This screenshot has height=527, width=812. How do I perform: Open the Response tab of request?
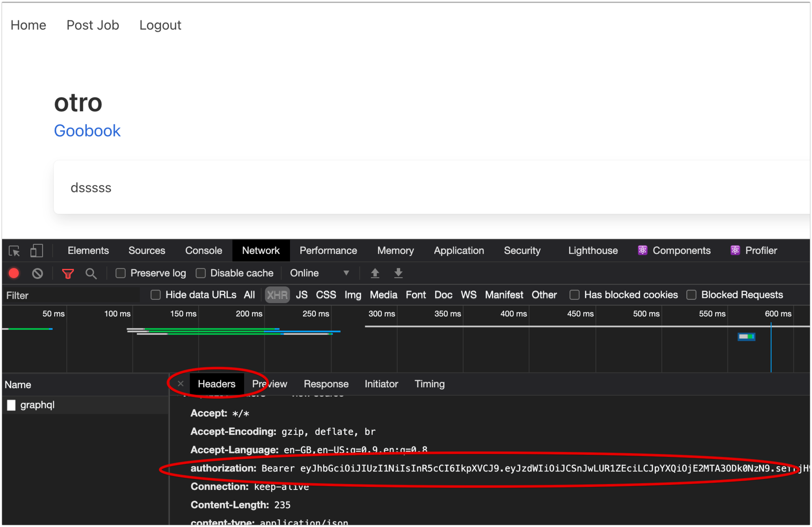click(326, 384)
